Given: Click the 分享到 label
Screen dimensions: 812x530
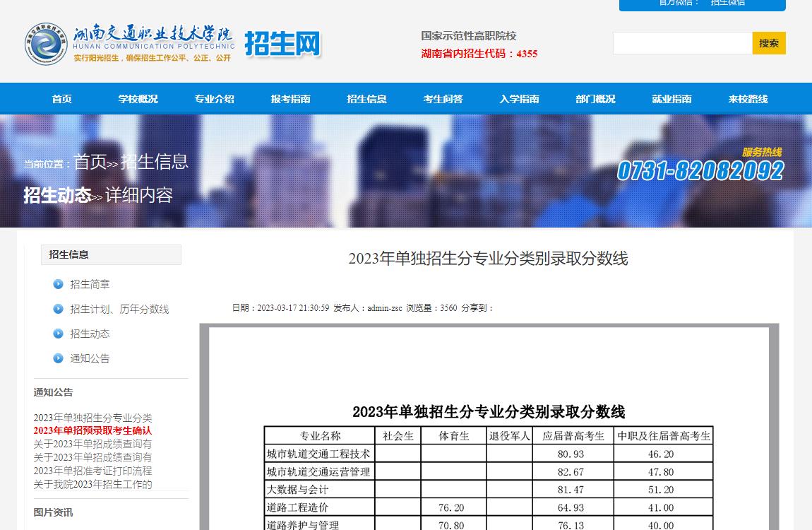Looking at the screenshot, I should pos(477,307).
